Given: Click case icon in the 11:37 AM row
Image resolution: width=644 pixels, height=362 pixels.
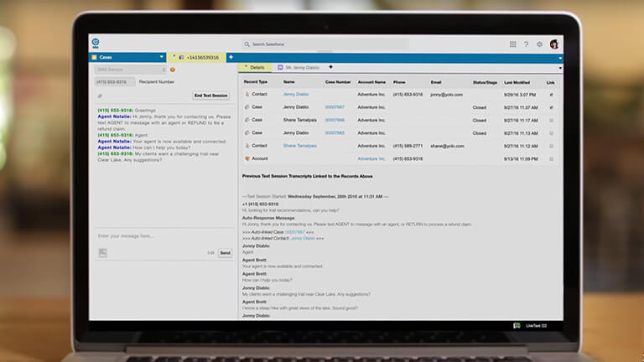Looking at the screenshot, I should coord(247,107).
